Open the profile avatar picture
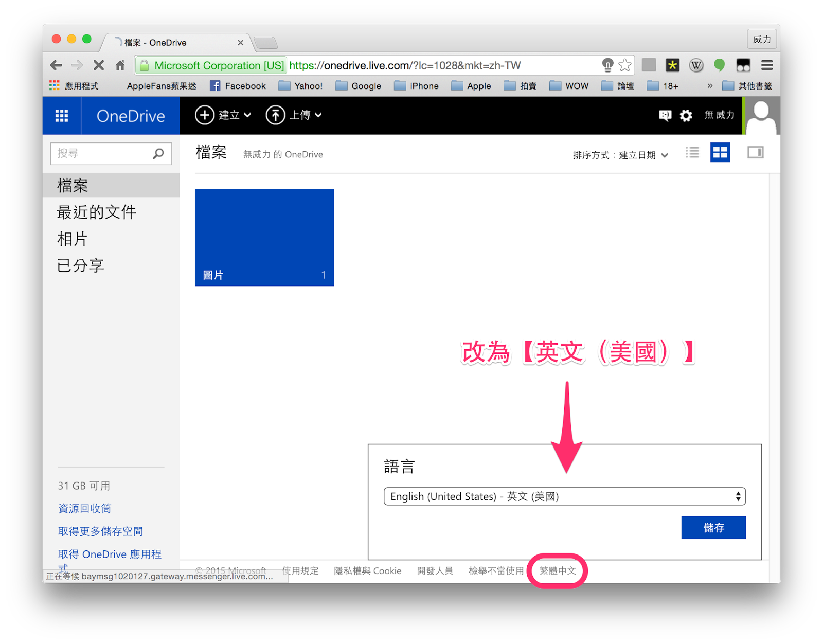This screenshot has width=823, height=644. 762,116
